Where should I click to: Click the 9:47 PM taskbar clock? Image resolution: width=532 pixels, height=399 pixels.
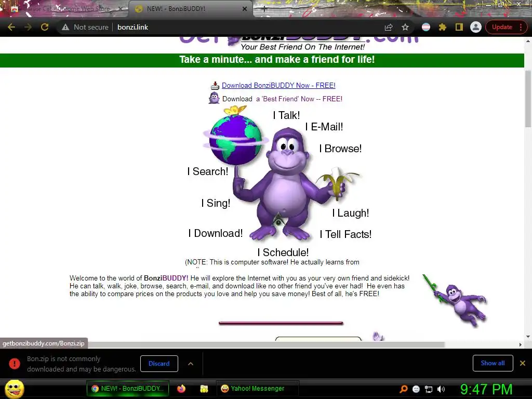(486, 389)
